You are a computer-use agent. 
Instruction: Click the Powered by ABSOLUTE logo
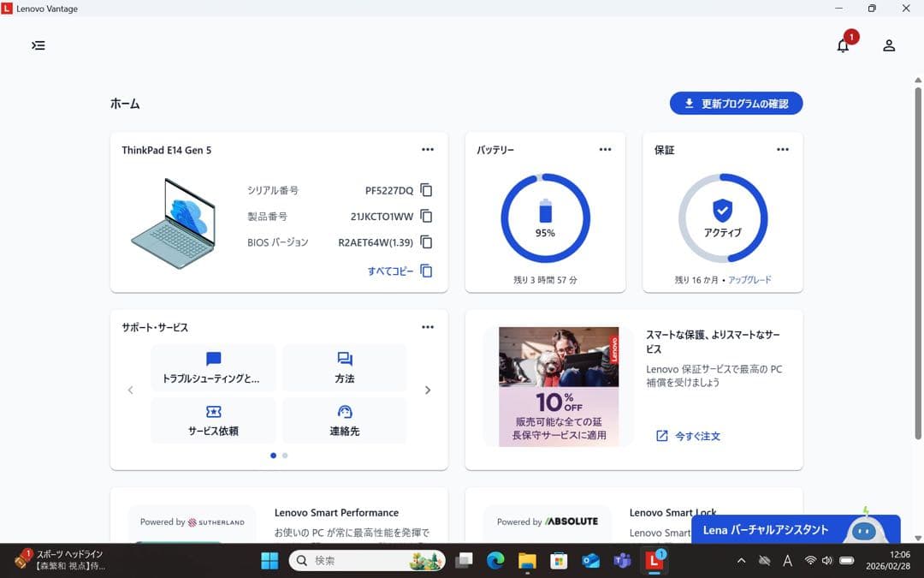point(548,521)
